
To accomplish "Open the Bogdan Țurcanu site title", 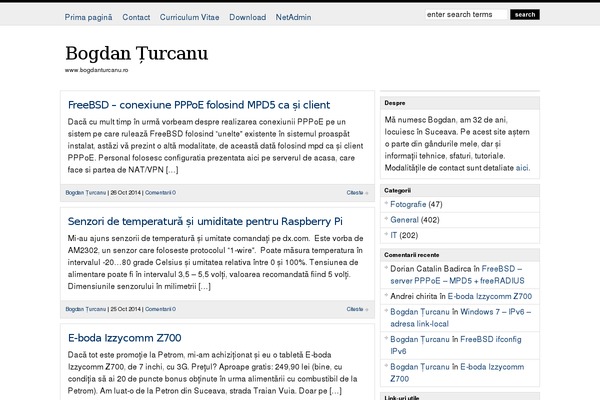I will 137,53.
